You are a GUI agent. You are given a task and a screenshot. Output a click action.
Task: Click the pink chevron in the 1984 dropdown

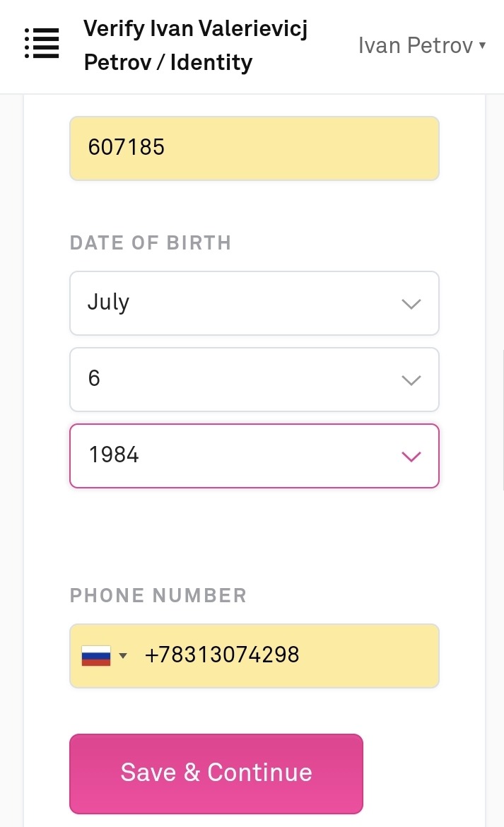(411, 457)
